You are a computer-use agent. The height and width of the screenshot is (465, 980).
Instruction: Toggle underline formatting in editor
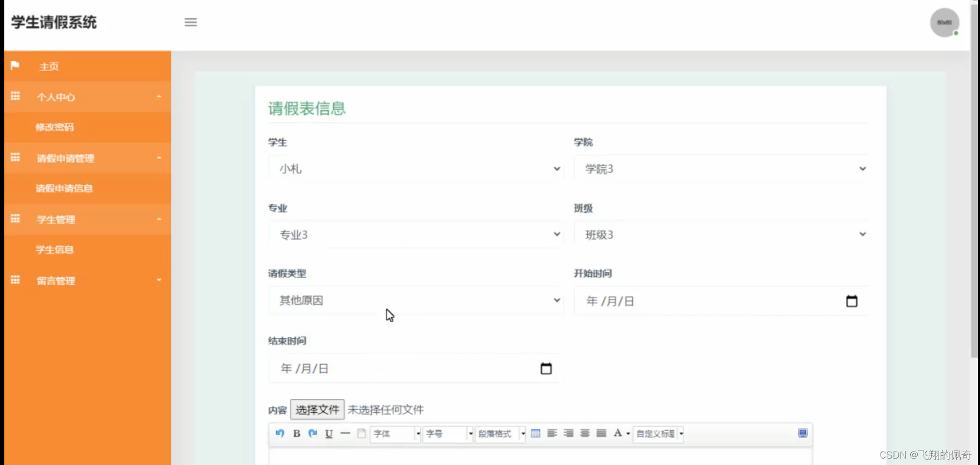(x=329, y=433)
